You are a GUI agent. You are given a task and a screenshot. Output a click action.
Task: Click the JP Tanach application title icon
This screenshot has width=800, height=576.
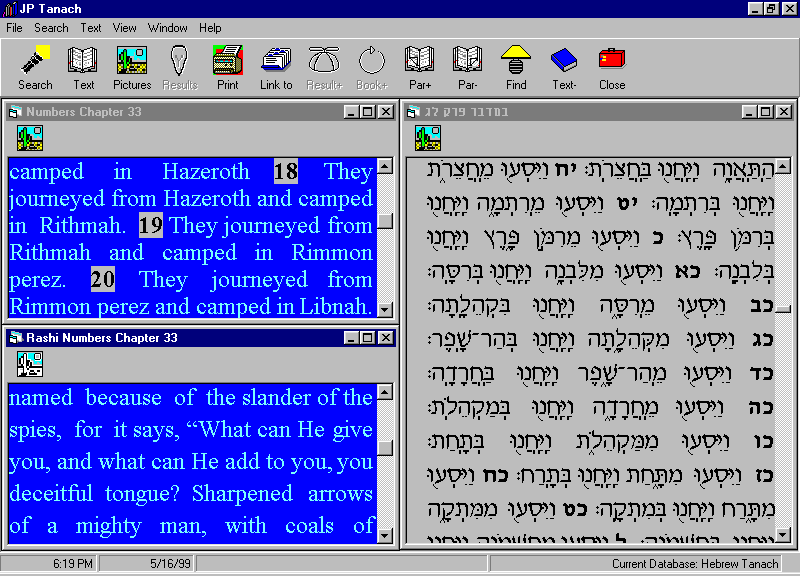9,9
